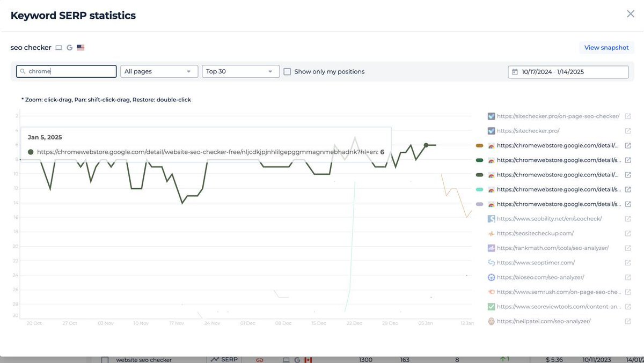The height and width of the screenshot is (363, 644).
Task: Toggle the seositecheckup.com legend link
Action: tap(535, 233)
